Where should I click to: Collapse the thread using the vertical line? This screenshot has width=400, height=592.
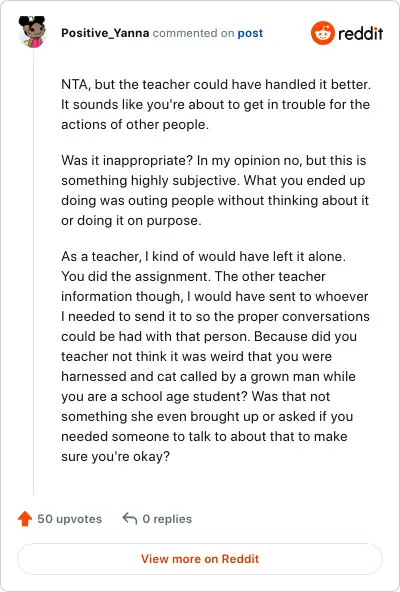(33, 272)
